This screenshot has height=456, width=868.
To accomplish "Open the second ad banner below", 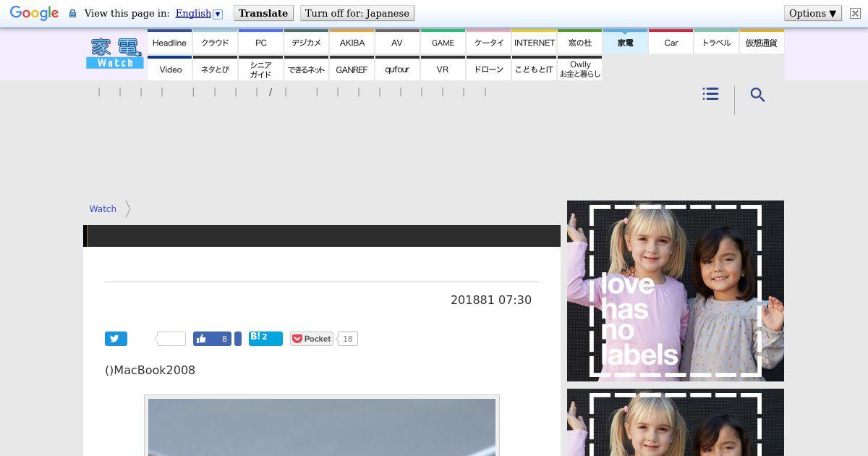I will pyautogui.click(x=676, y=422).
